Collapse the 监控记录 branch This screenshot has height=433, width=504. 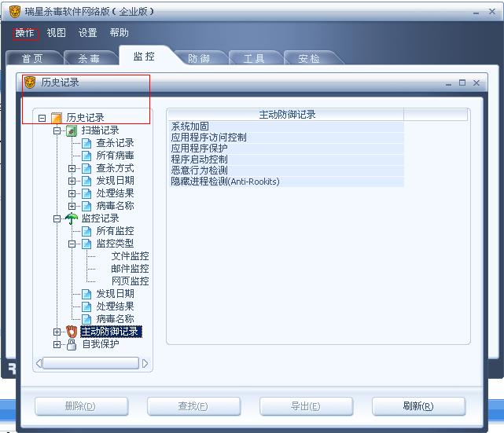[57, 218]
